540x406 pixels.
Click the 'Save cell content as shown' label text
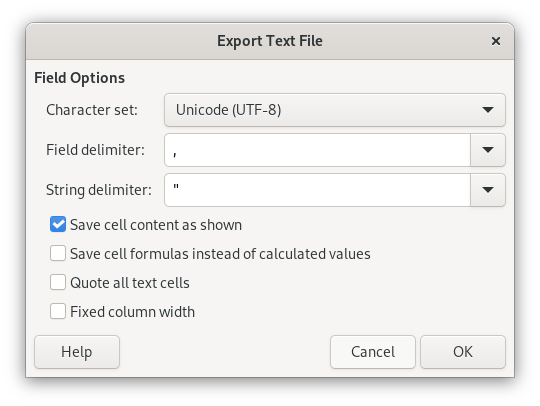pos(156,225)
